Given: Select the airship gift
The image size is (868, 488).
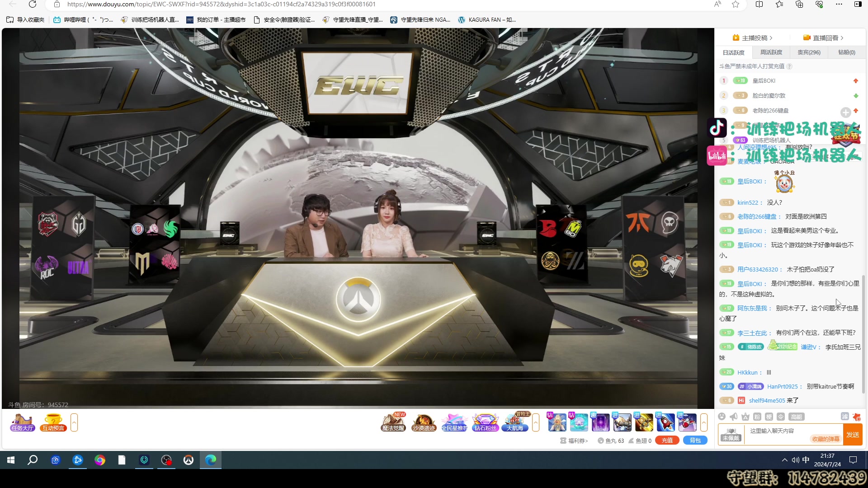Looking at the screenshot, I should (x=622, y=422).
